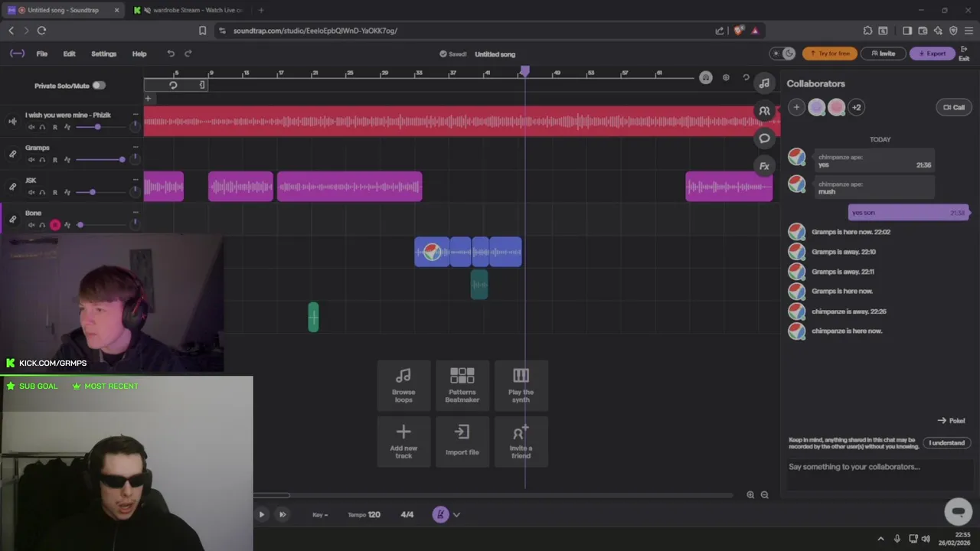
Task: Adjust the JSK track volume slider
Action: [101, 192]
